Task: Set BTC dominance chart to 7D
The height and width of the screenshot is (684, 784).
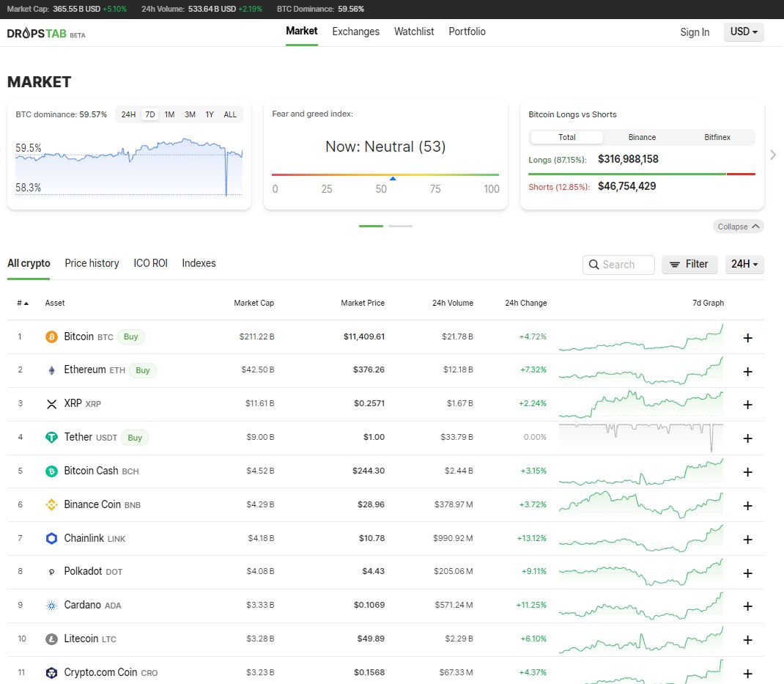Action: click(x=150, y=114)
